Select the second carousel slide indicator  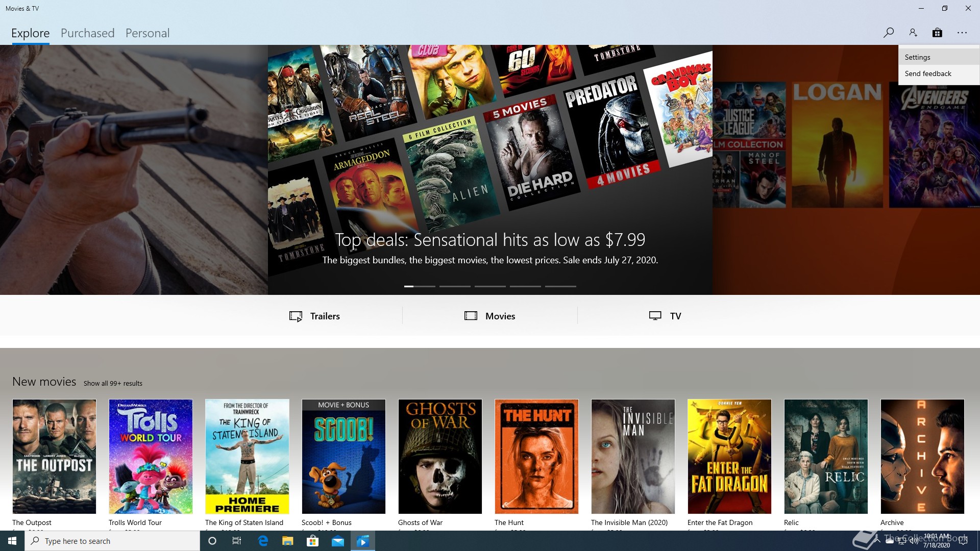click(x=455, y=286)
